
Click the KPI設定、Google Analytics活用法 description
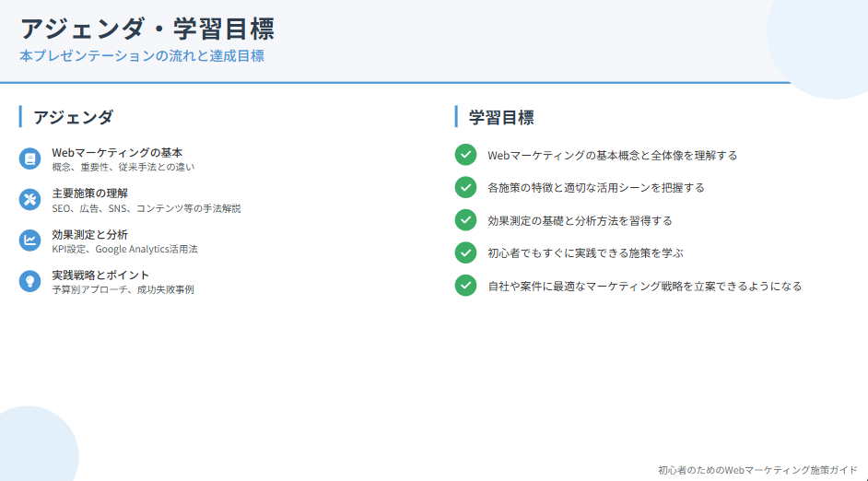pos(124,249)
